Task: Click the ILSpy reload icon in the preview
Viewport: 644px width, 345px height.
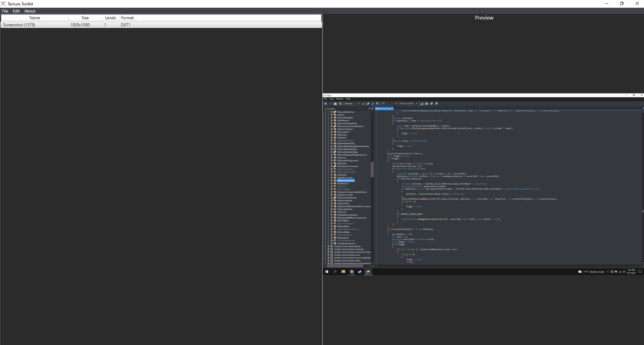Action: pos(340,104)
